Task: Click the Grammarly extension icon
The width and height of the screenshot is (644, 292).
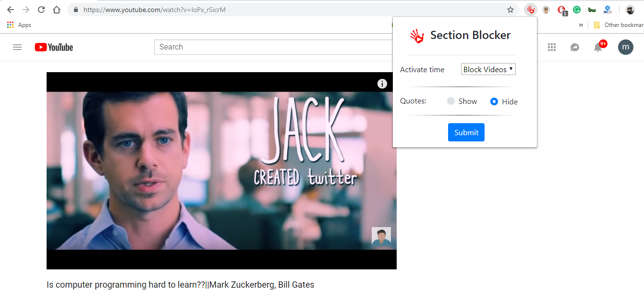Action: [577, 9]
